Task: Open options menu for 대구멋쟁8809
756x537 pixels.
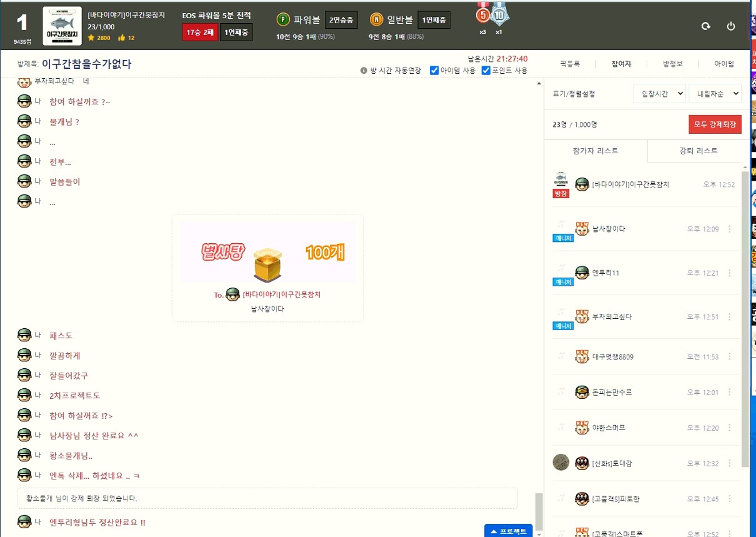Action: [x=730, y=357]
